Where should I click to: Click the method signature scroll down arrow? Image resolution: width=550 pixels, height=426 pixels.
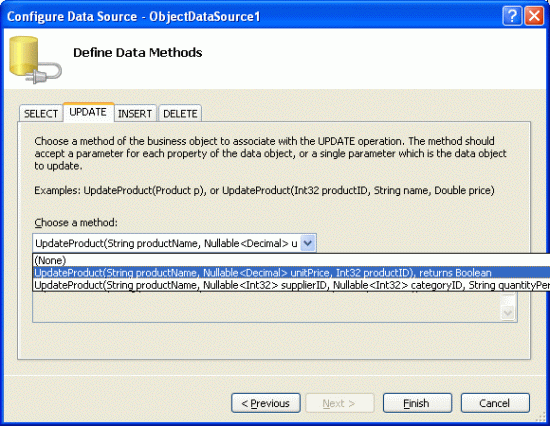click(x=508, y=312)
